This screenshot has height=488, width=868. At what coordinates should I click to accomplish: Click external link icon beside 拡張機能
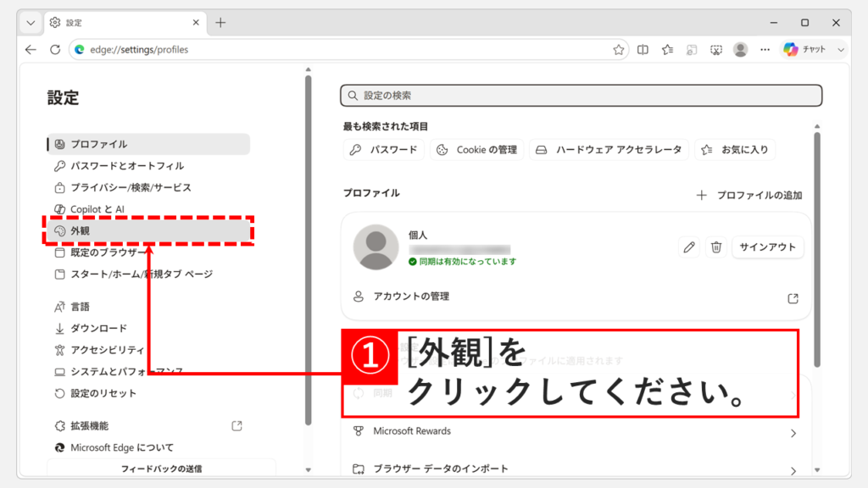(237, 425)
